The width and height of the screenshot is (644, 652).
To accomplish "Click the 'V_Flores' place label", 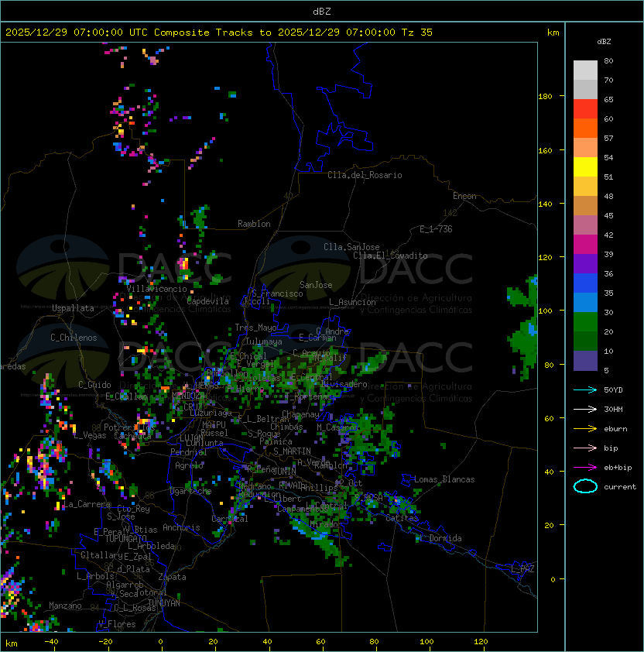I will [117, 624].
